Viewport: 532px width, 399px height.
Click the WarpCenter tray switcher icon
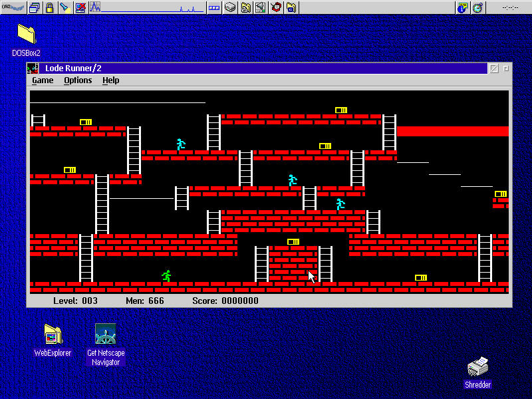pos(213,7)
